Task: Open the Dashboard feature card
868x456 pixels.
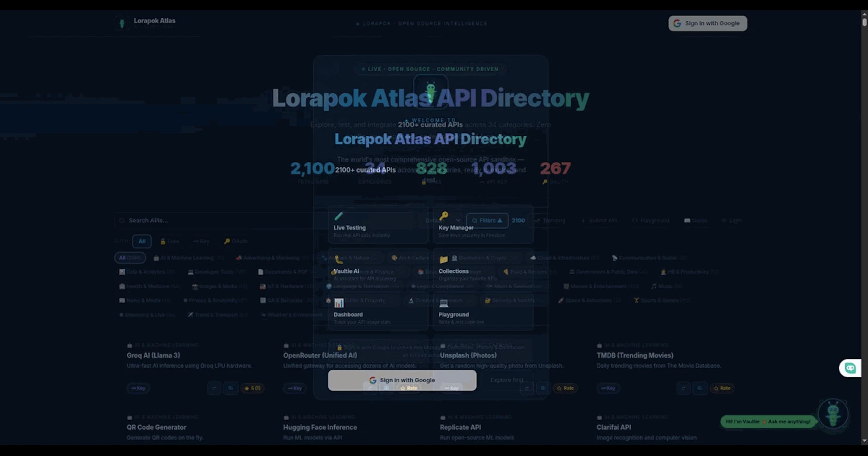Action: 378,312
